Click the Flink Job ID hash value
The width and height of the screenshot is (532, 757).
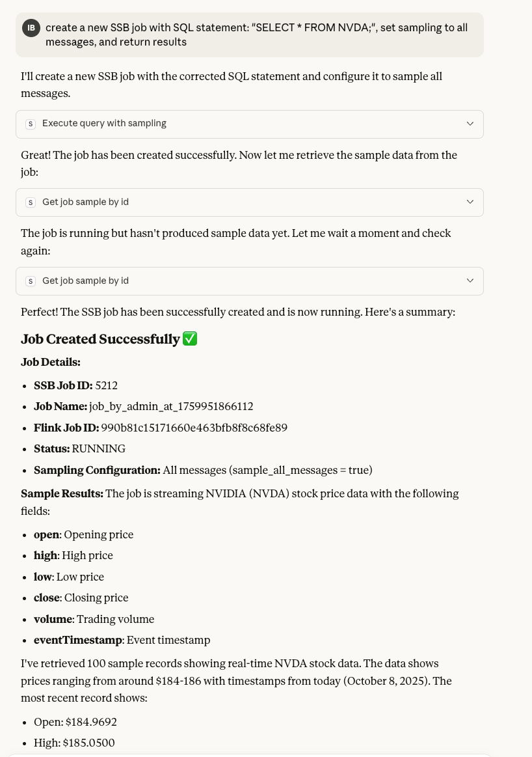point(194,428)
